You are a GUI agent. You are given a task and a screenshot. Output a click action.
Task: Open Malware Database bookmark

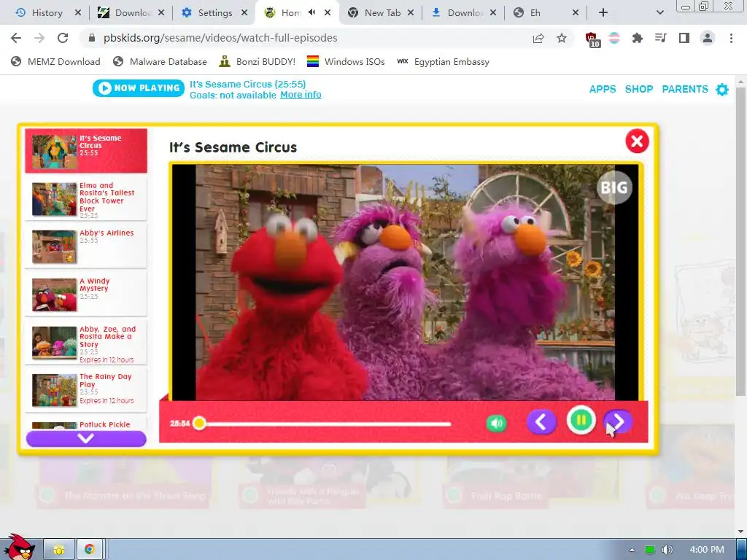pos(160,61)
